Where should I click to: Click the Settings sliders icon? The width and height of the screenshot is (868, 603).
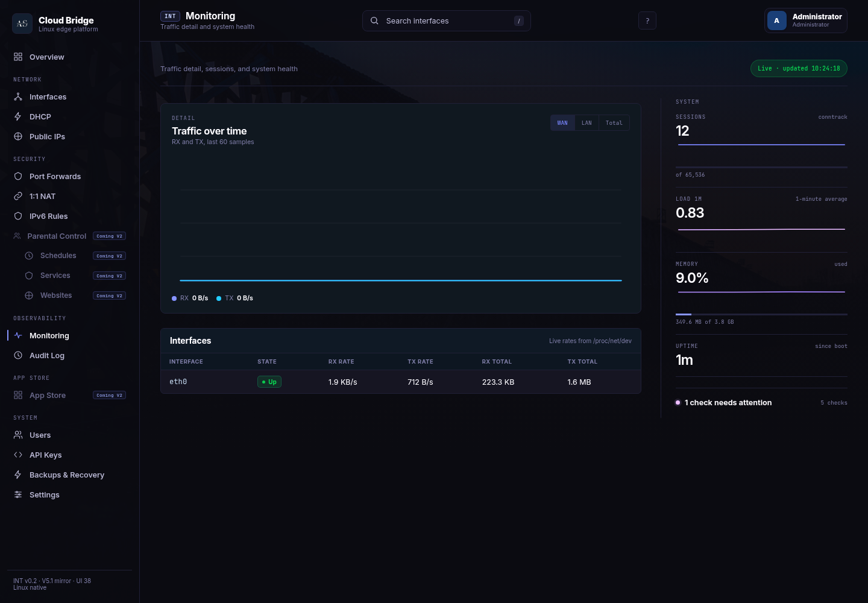[x=18, y=494]
